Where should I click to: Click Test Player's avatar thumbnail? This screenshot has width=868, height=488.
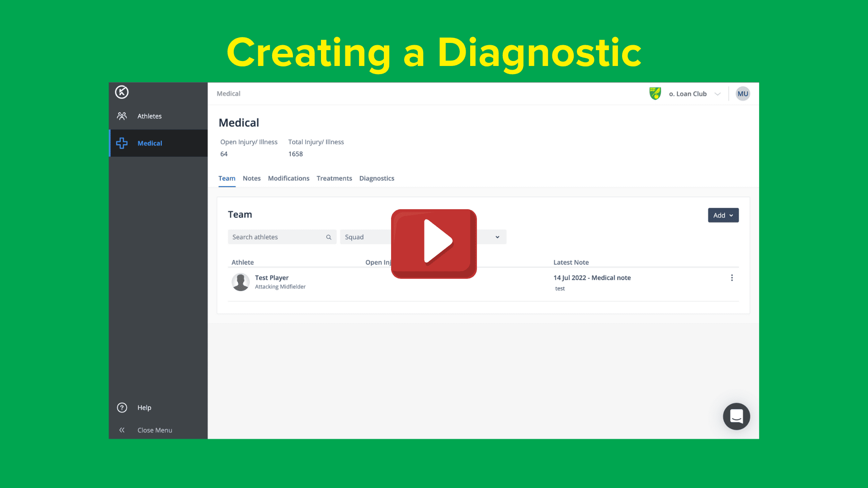(x=241, y=282)
